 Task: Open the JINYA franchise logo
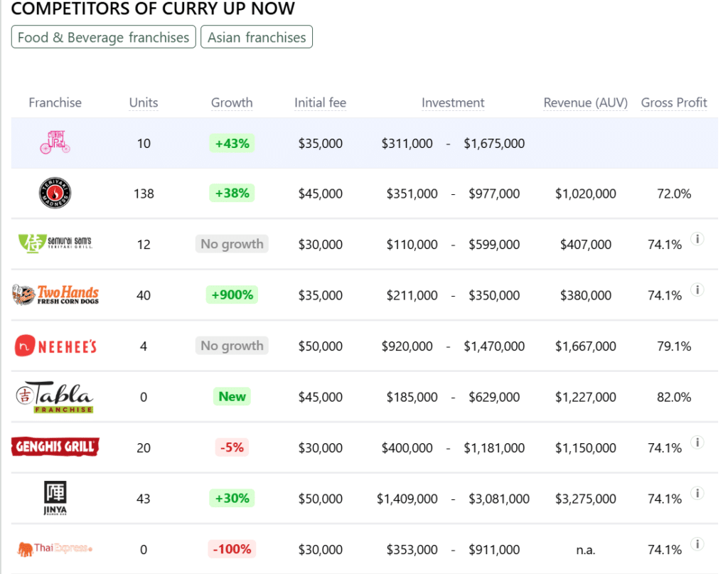[x=55, y=498]
